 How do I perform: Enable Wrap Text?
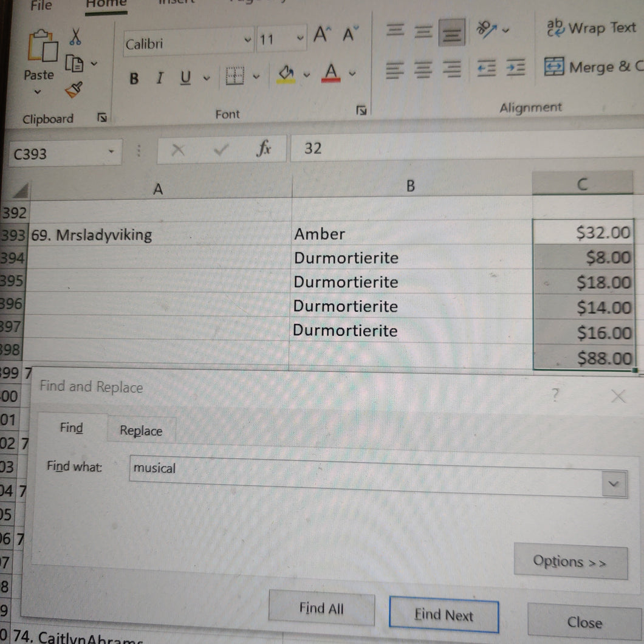click(591, 28)
